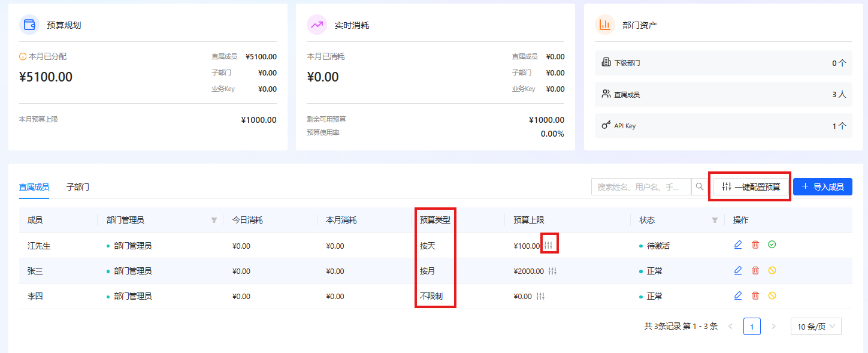Select the 直属成员 tab

[34, 187]
